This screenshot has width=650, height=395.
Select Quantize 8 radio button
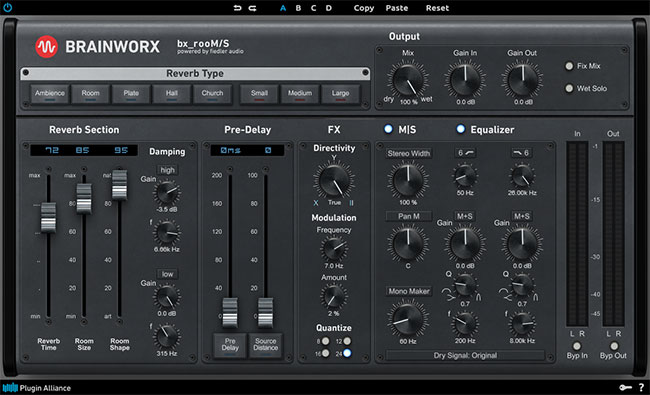point(326,341)
